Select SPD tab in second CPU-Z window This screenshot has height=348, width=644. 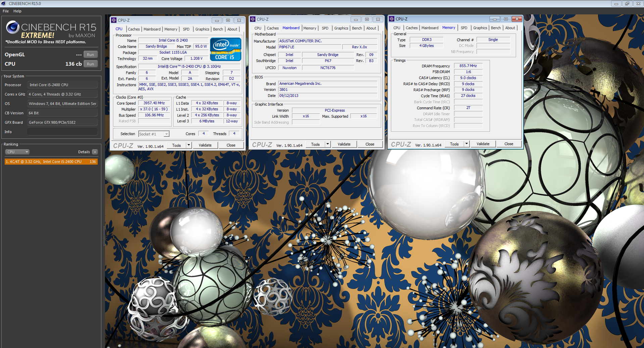325,28
